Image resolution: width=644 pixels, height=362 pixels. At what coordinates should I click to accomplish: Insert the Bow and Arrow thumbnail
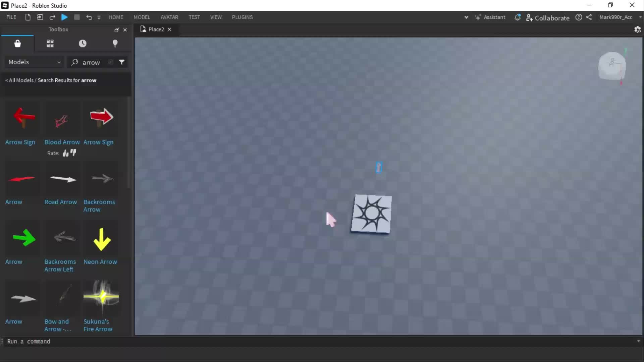pyautogui.click(x=62, y=298)
